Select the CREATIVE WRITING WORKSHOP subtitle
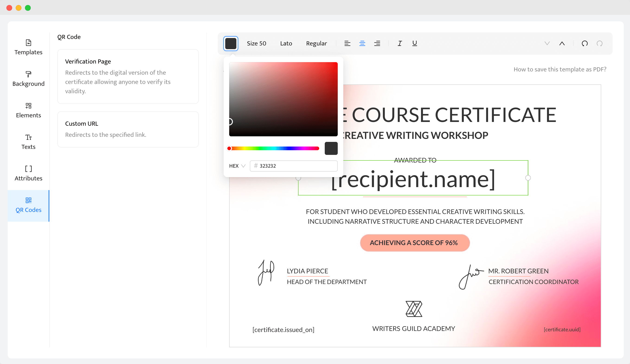630x364 pixels. point(415,135)
